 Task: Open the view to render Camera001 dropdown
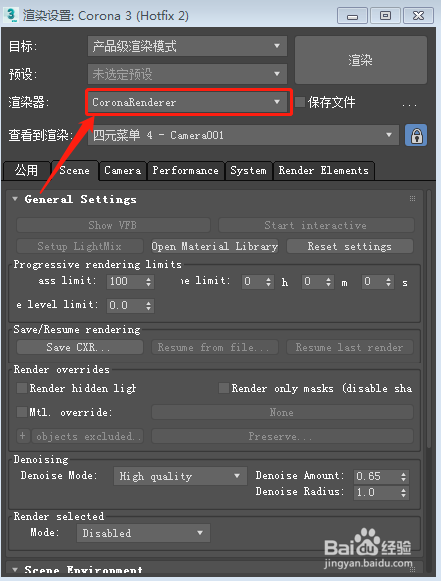(x=243, y=135)
